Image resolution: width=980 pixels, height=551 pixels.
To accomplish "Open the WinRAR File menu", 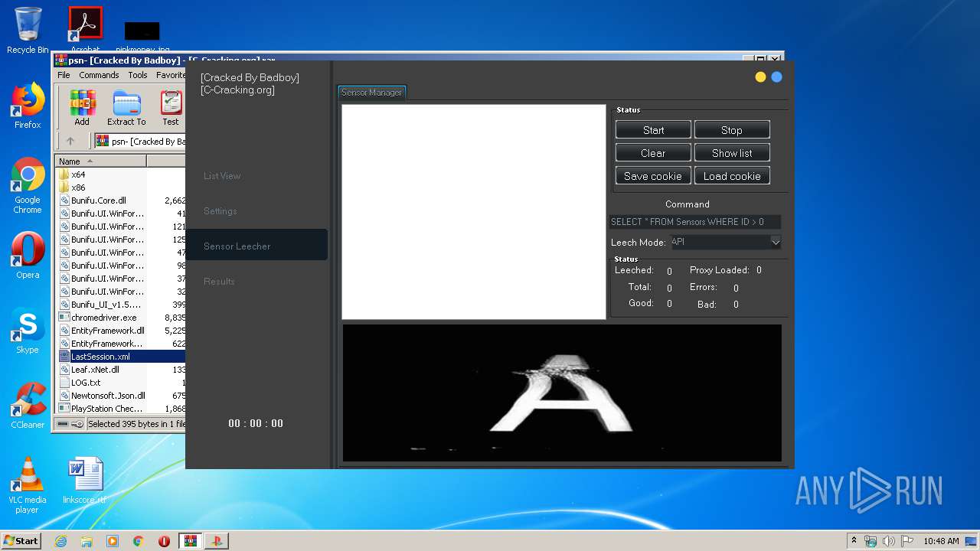I will (64, 75).
